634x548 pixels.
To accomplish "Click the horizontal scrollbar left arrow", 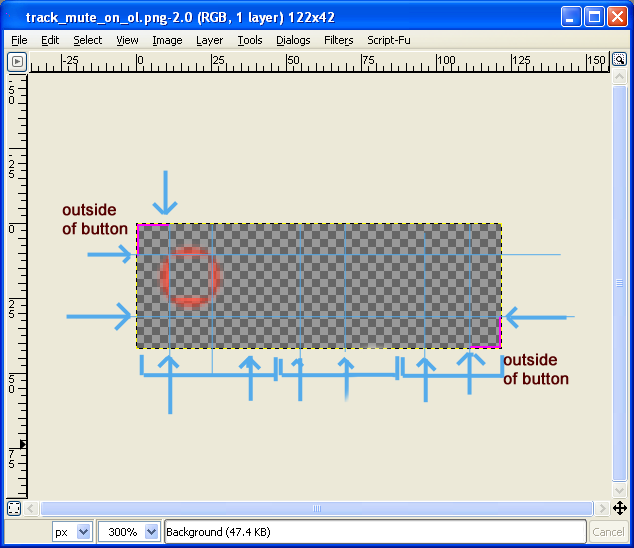I will click(x=34, y=508).
